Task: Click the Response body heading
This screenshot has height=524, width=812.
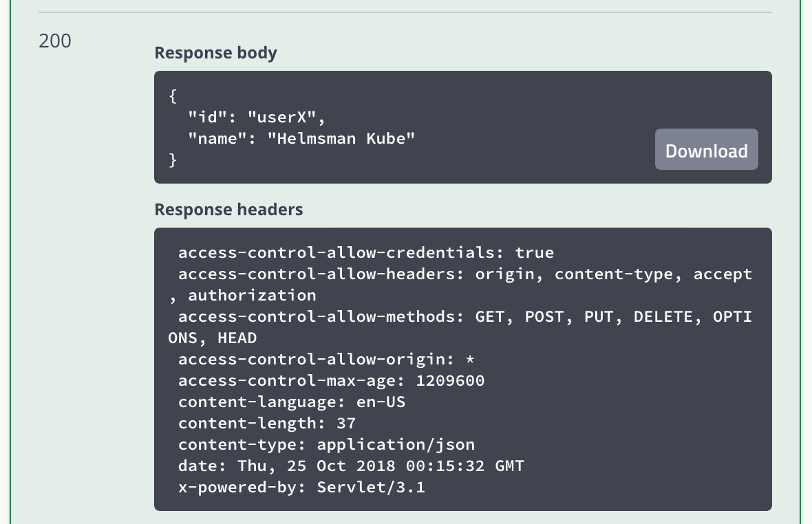Action: (215, 53)
